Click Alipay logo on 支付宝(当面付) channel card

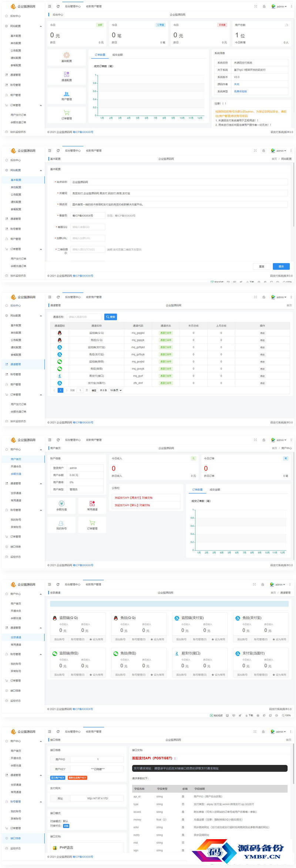[x=238, y=653]
